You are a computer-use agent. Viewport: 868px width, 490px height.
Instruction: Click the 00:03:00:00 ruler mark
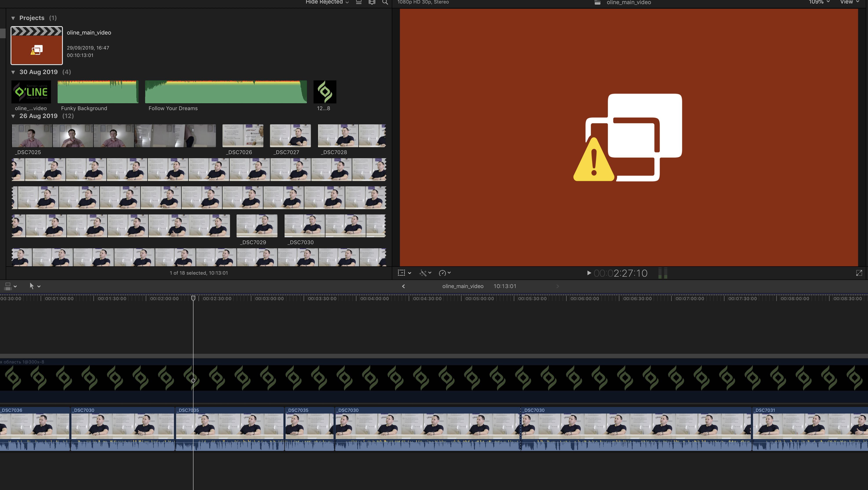coord(269,299)
